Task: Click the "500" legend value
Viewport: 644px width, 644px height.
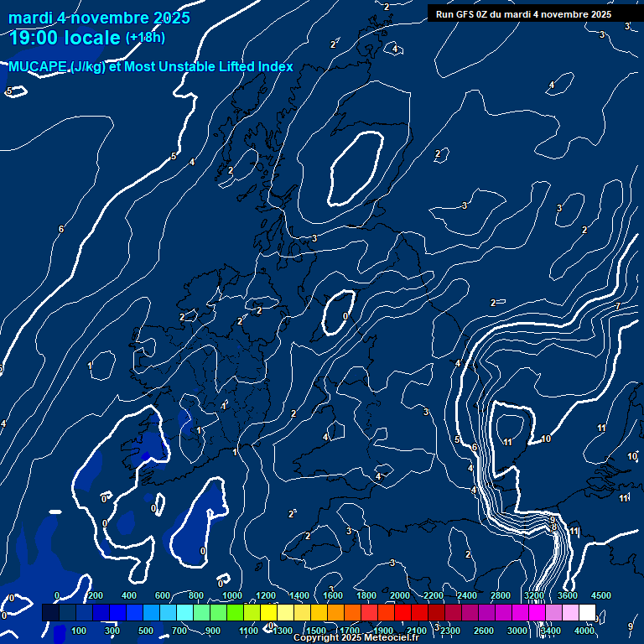Action: tap(146, 631)
